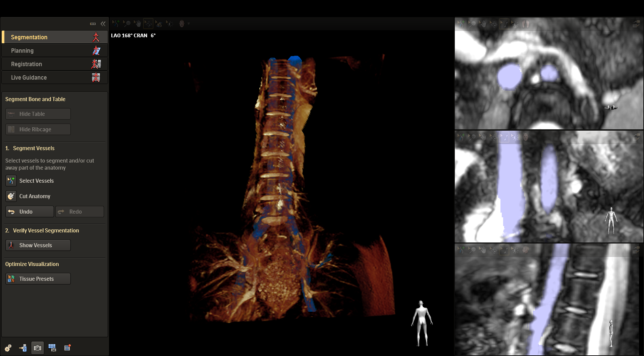The width and height of the screenshot is (644, 356).
Task: Capture all viewports with grid camera icon
Action: click(x=52, y=348)
